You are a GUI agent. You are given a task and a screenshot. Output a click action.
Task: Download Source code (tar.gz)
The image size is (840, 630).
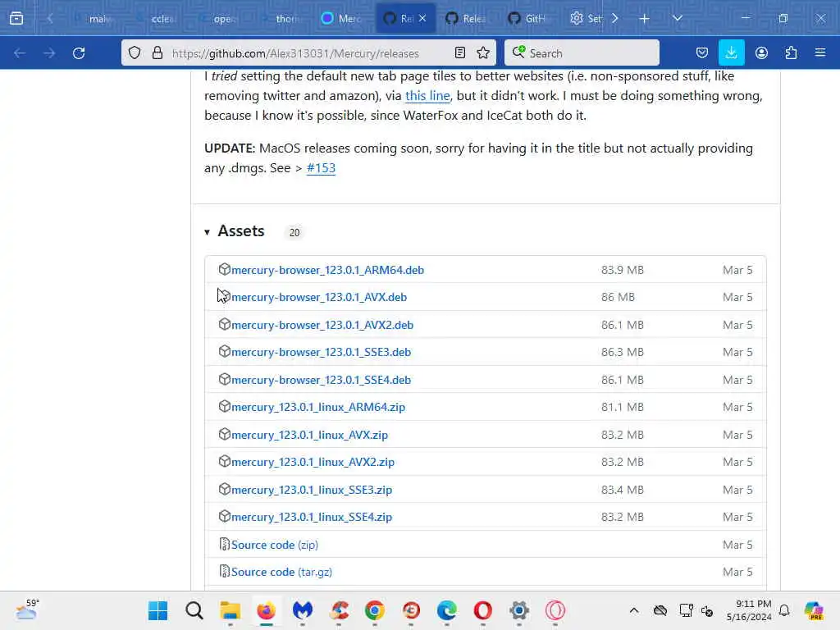tap(281, 572)
